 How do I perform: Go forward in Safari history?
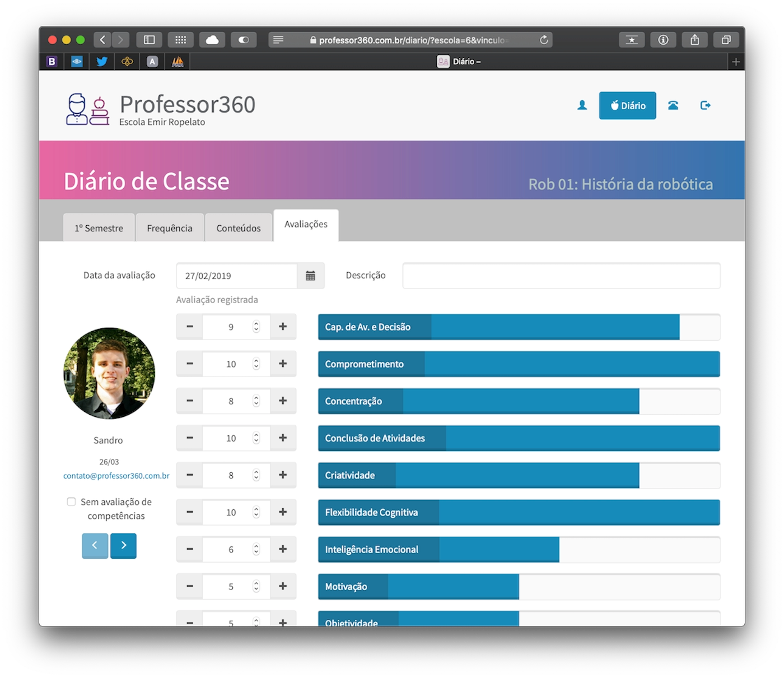tap(120, 40)
